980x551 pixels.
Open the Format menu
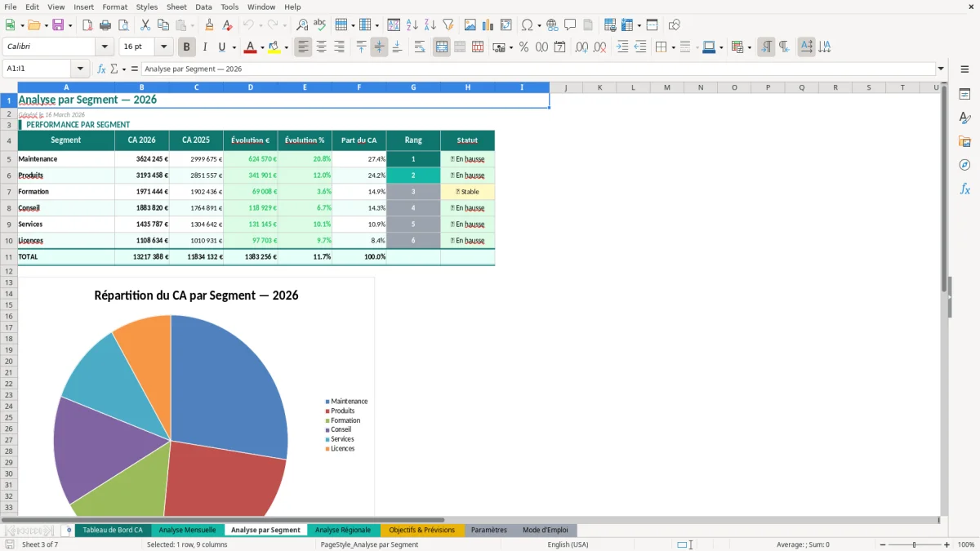coord(114,7)
